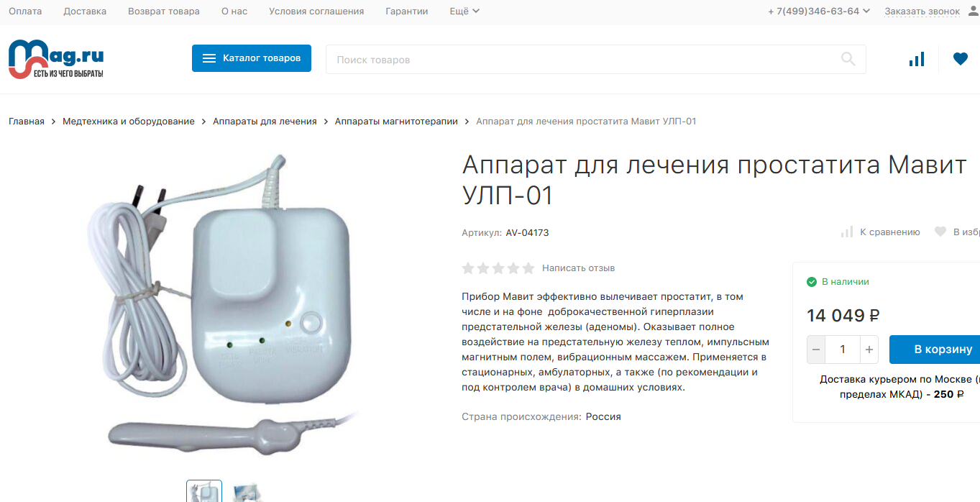This screenshot has width=980, height=502.
Task: Click the green В наличии checkmark icon
Action: 812,282
